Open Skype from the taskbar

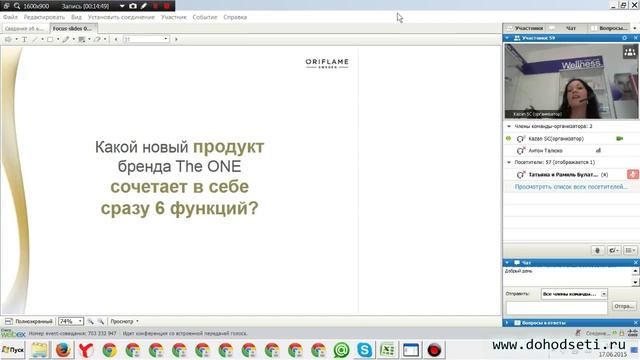point(364,350)
